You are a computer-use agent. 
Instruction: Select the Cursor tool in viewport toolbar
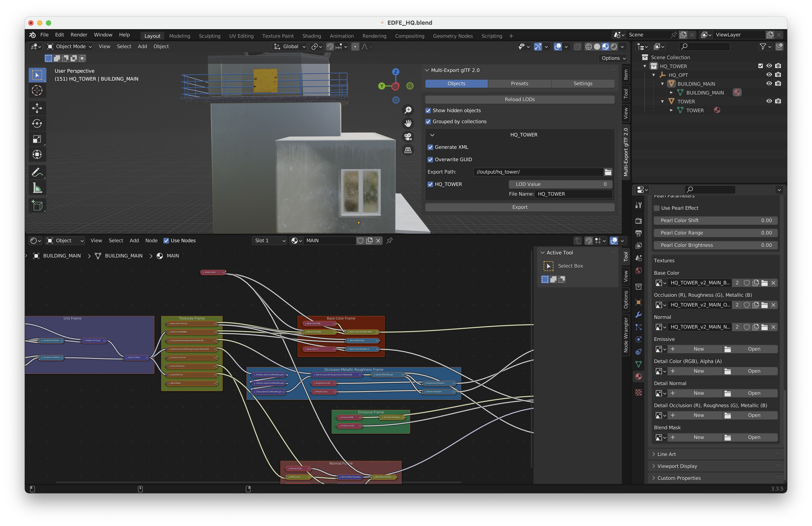click(x=37, y=91)
